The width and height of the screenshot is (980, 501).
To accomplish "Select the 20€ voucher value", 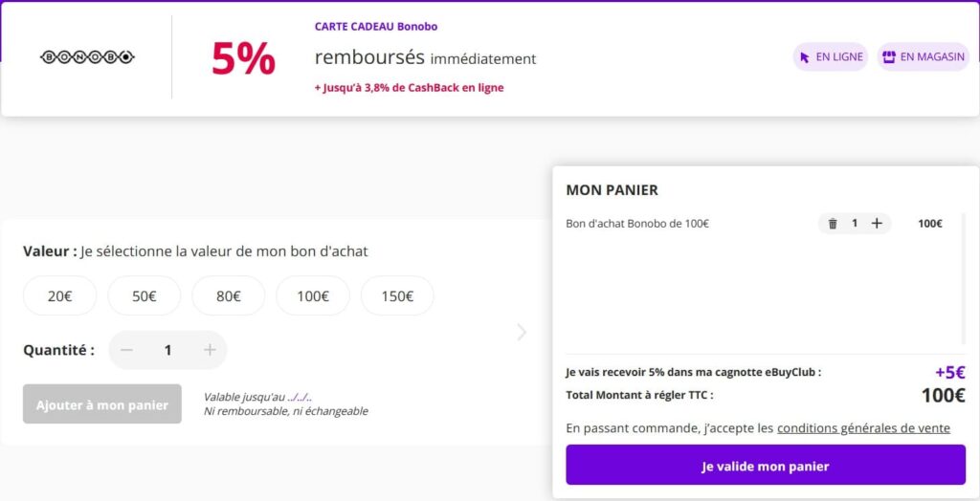I will pos(59,296).
